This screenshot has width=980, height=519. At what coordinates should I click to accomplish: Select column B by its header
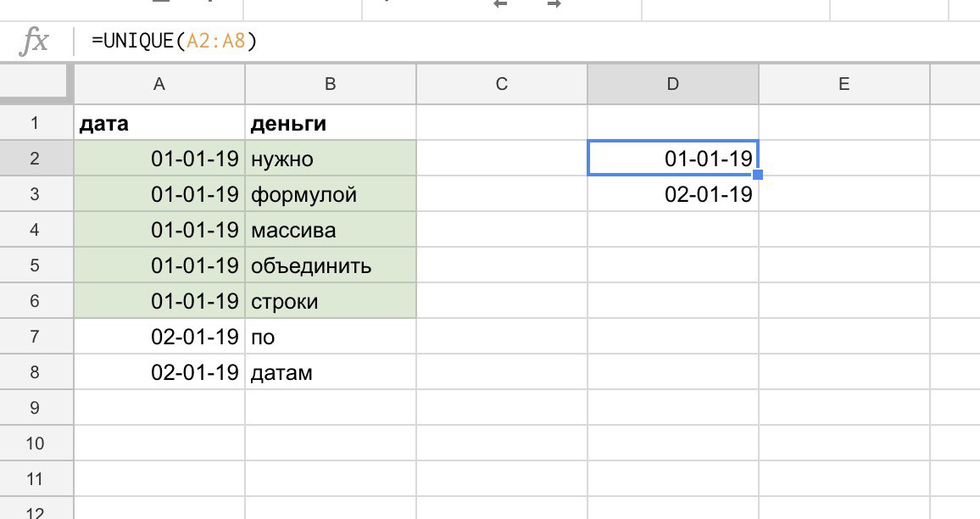pyautogui.click(x=331, y=83)
